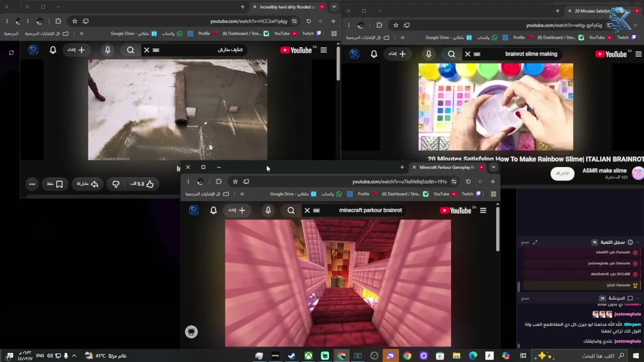Open tab search dropdown in carpet cleaning window
The width and height of the screenshot is (644, 362).
click(x=334, y=7)
